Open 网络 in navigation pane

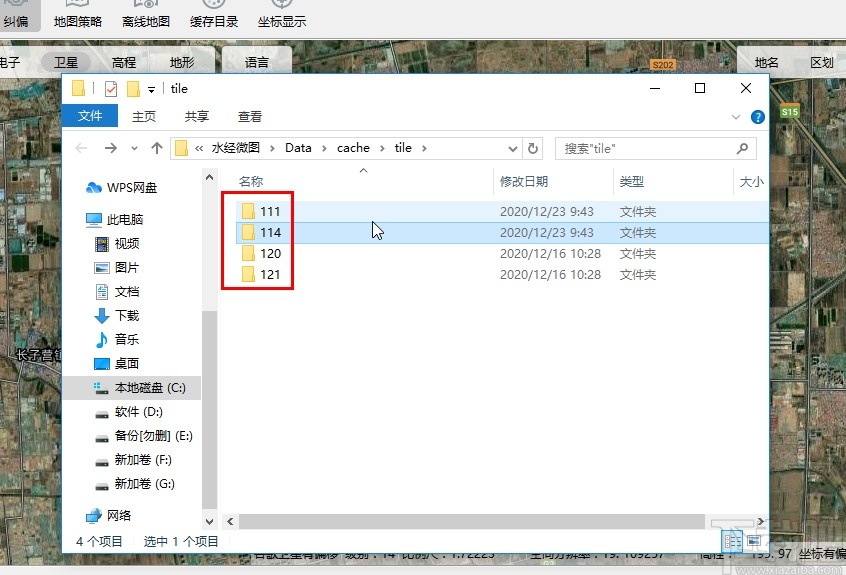coord(108,516)
